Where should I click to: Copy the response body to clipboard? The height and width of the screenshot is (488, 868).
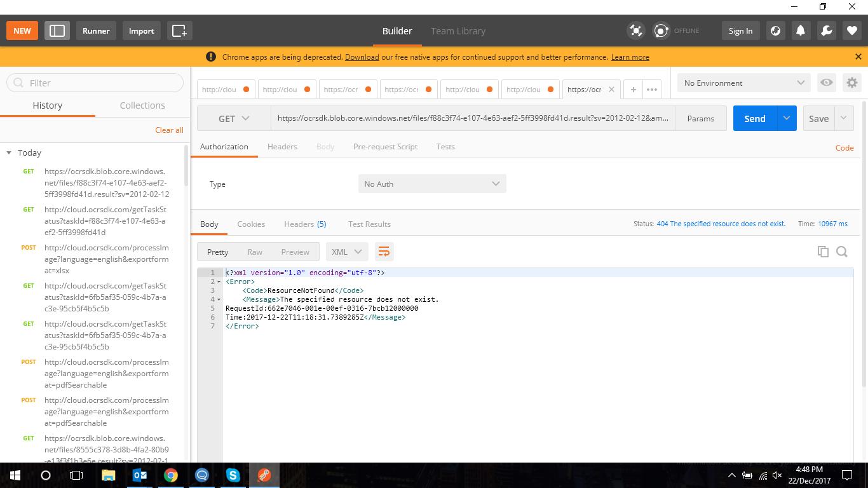point(823,251)
